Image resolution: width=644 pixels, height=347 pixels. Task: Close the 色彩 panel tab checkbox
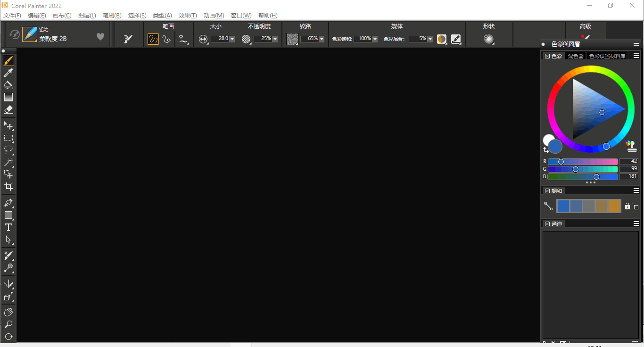[x=547, y=56]
